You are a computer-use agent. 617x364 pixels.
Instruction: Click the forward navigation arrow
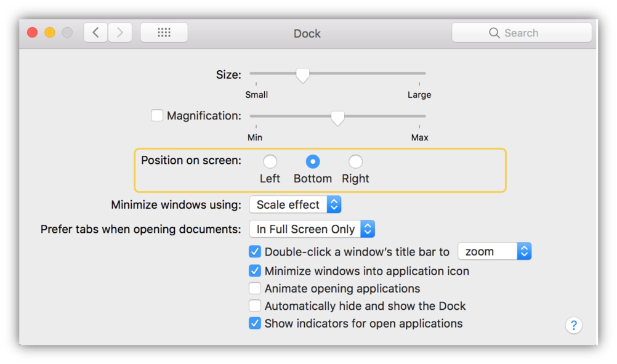(120, 33)
